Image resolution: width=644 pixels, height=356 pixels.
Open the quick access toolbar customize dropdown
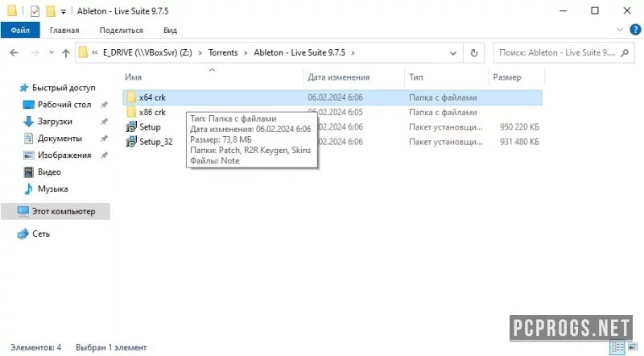point(64,11)
